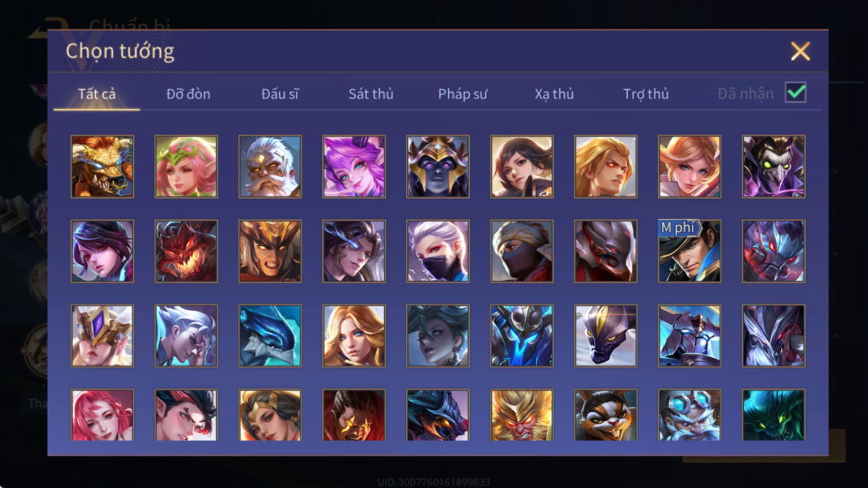
Task: Select the blonde long-haired woman hero
Action: (x=354, y=336)
